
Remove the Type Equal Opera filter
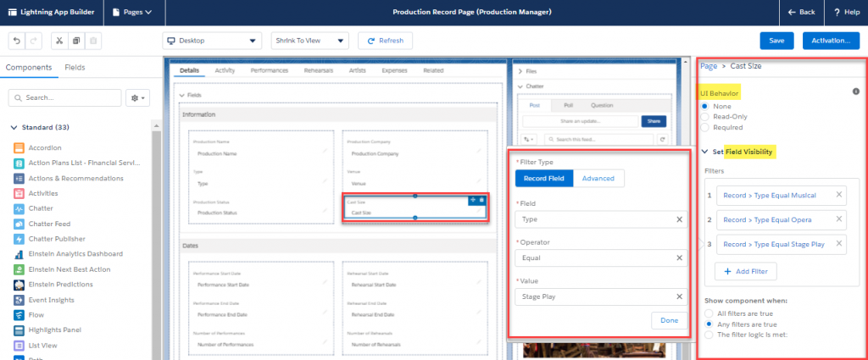tap(838, 219)
